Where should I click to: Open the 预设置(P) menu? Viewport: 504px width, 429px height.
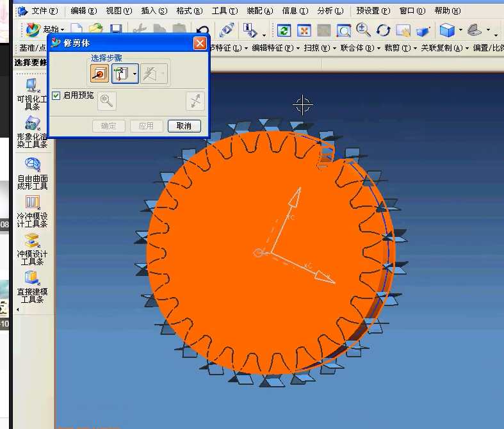(x=373, y=11)
